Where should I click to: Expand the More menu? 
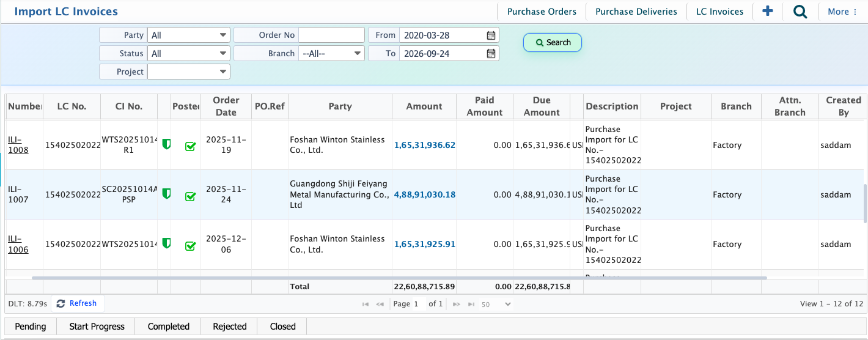tap(842, 12)
